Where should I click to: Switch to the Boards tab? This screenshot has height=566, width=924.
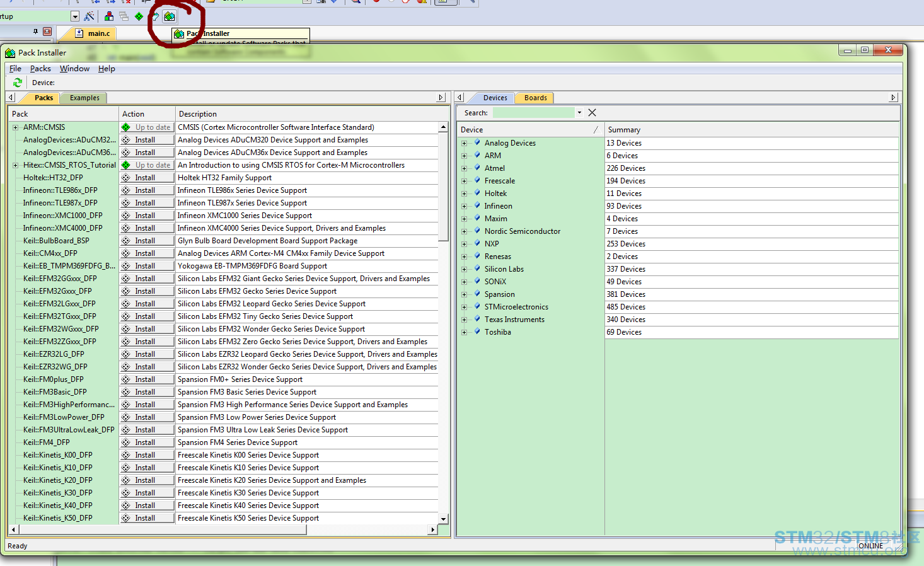click(x=535, y=98)
